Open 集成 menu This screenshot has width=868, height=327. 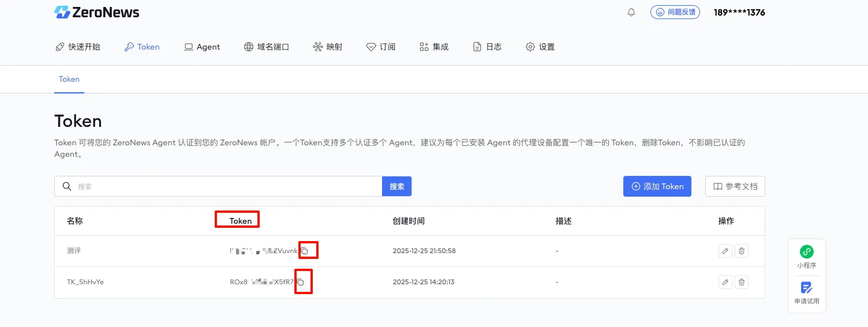[434, 47]
